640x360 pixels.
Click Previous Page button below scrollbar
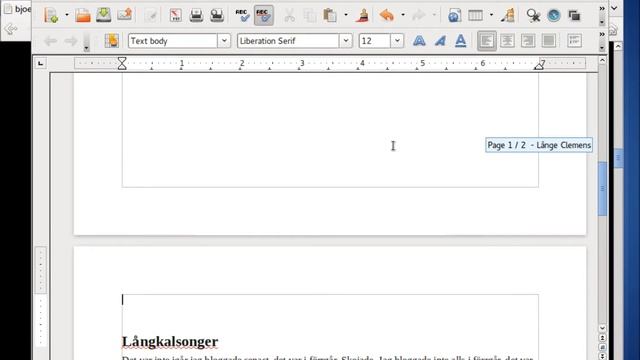click(x=602, y=338)
